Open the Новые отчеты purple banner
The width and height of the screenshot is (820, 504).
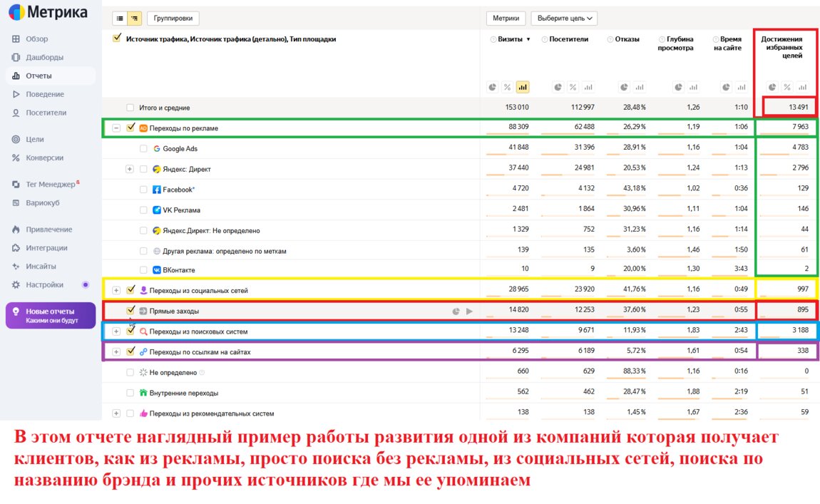[50, 316]
